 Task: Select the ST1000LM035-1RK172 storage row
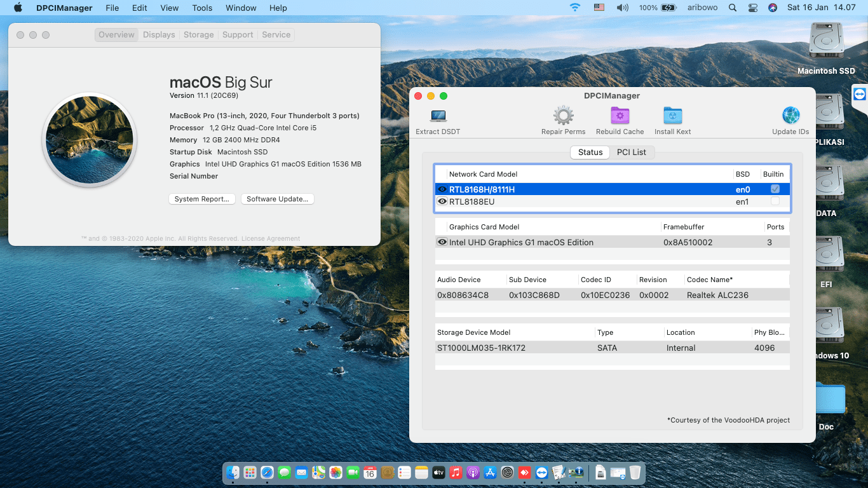click(x=613, y=348)
